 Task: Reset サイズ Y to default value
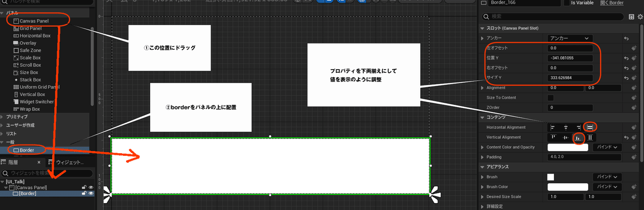(x=626, y=78)
